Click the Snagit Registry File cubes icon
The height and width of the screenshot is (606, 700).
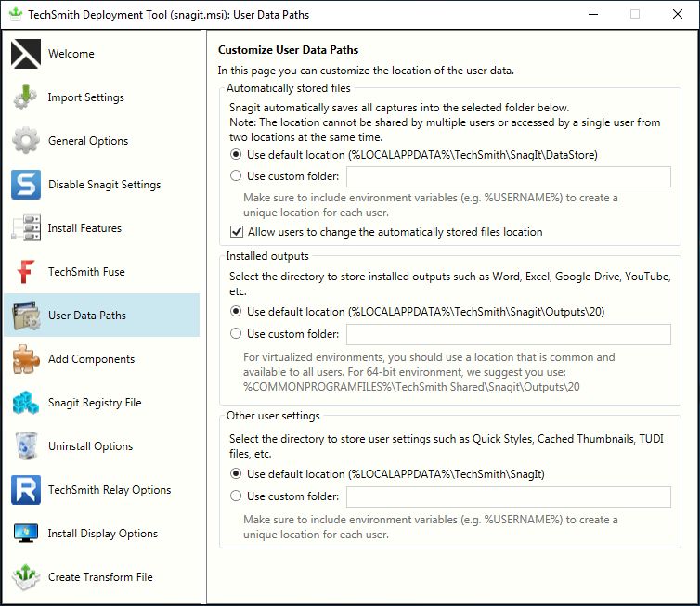click(26, 403)
